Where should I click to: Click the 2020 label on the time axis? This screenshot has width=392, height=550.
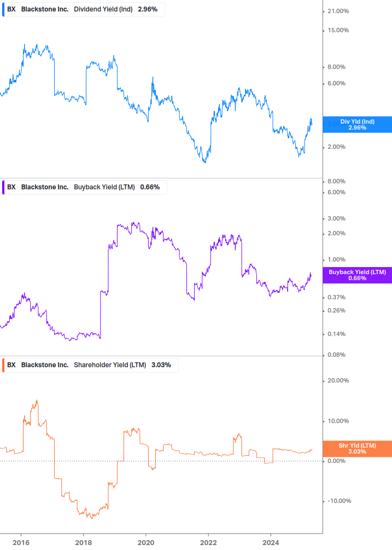(x=146, y=543)
